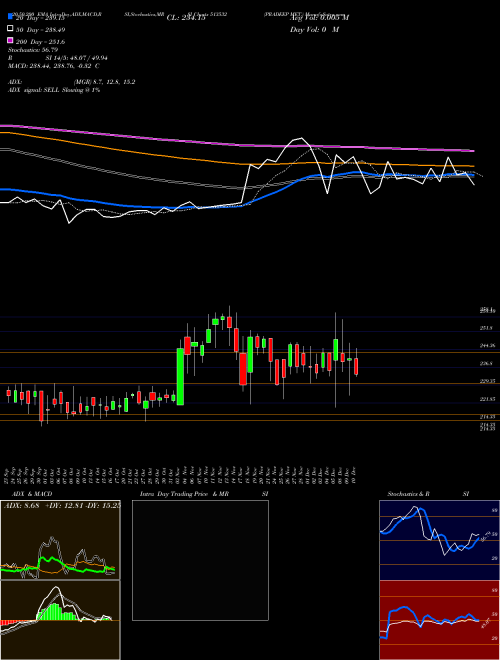Image resolution: width=500 pixels, height=660 pixels.
Task: Open the empty Intra Day Trading chart panel
Action: point(200,560)
